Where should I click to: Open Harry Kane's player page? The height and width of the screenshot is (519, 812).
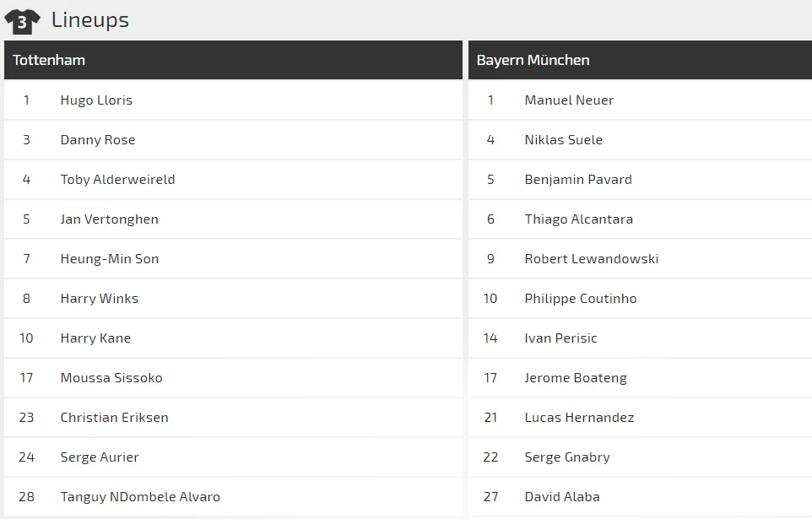point(95,338)
